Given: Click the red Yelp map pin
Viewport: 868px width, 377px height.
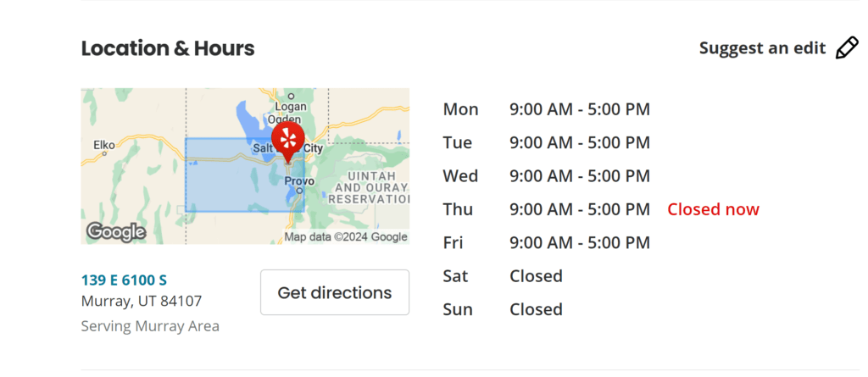Looking at the screenshot, I should pyautogui.click(x=288, y=141).
